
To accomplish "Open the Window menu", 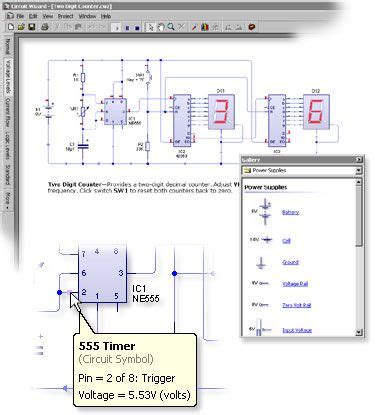I will pyautogui.click(x=87, y=16).
